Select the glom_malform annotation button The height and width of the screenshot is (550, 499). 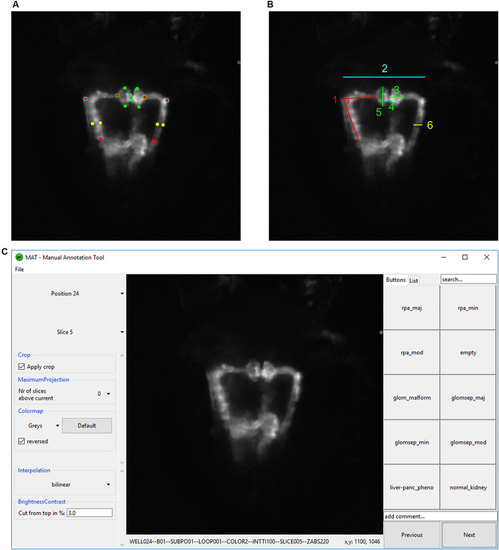click(x=412, y=397)
